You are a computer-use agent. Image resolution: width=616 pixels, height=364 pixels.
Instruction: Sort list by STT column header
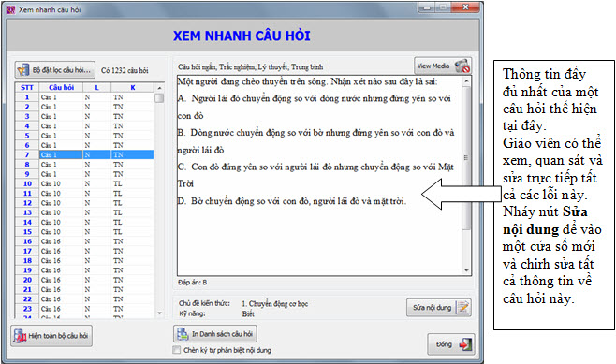coord(27,87)
